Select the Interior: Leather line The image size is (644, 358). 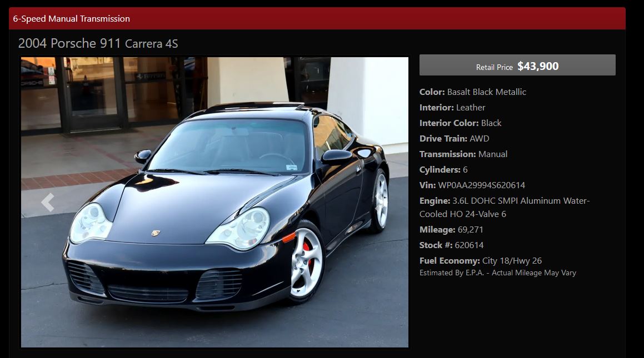[452, 108]
